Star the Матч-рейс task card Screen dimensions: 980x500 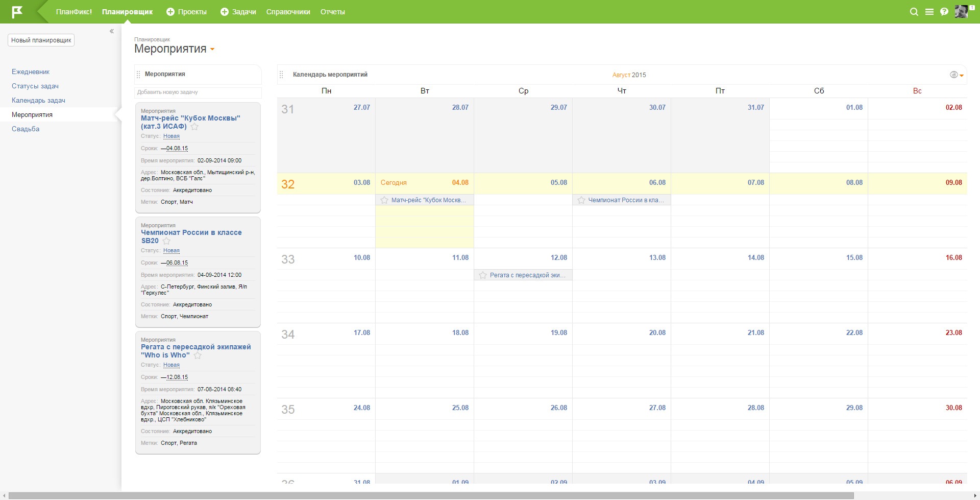[194, 127]
